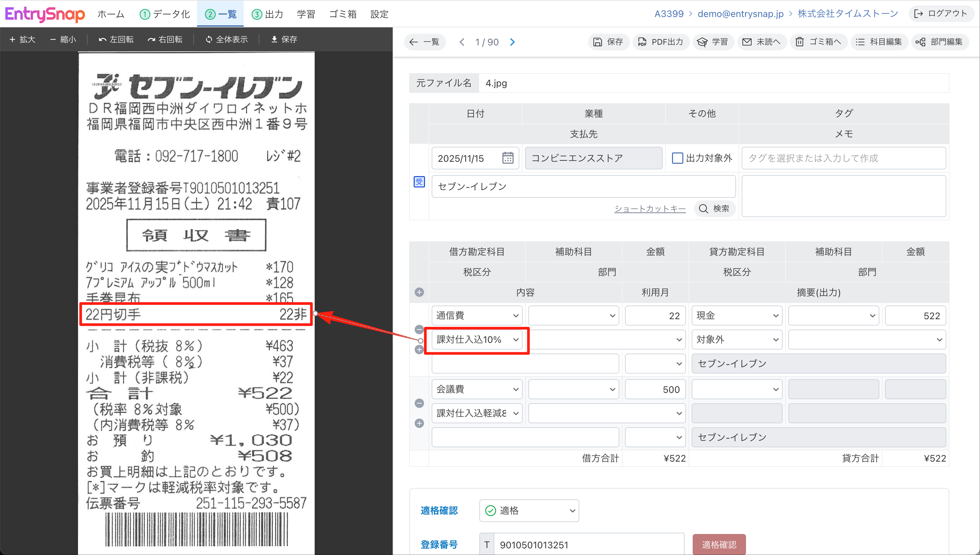The height and width of the screenshot is (555, 980).
Task: Click the 縮小 zoom-out tool
Action: point(63,39)
